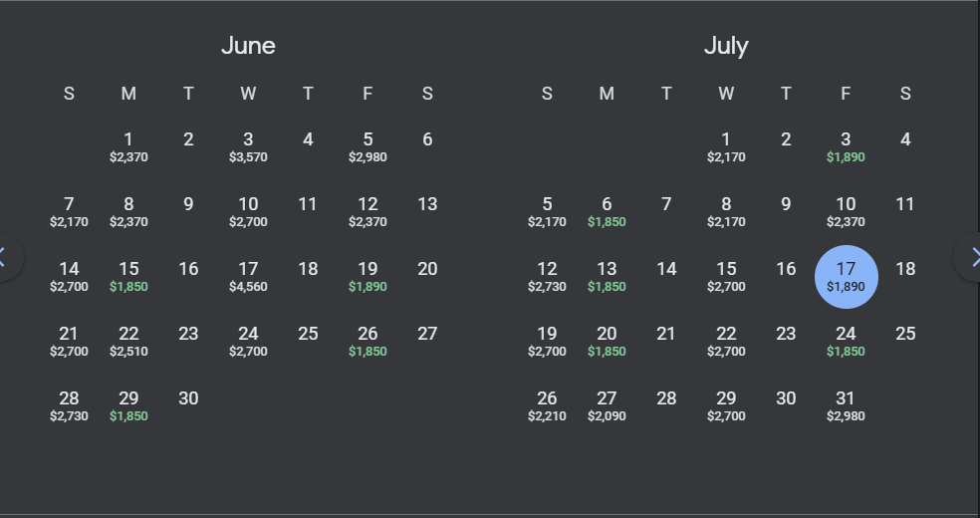This screenshot has width=980, height=518.
Task: Choose June 15 at $1,850
Action: click(x=128, y=276)
